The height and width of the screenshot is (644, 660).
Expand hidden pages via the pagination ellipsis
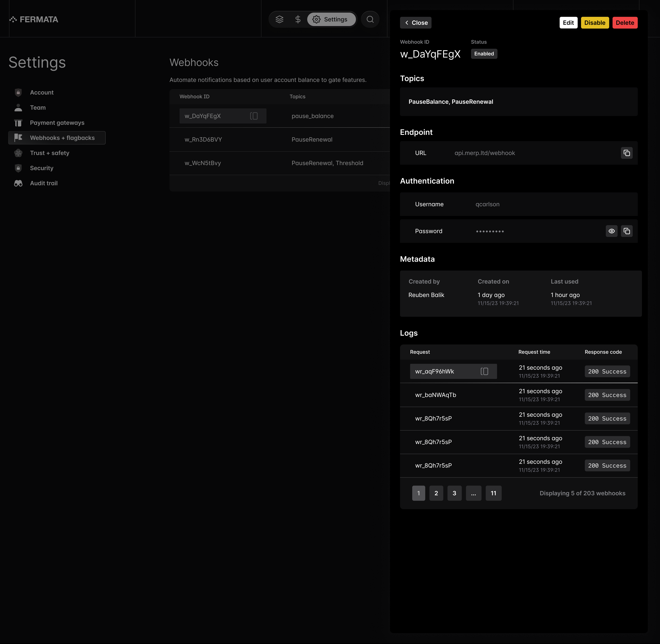pos(473,493)
